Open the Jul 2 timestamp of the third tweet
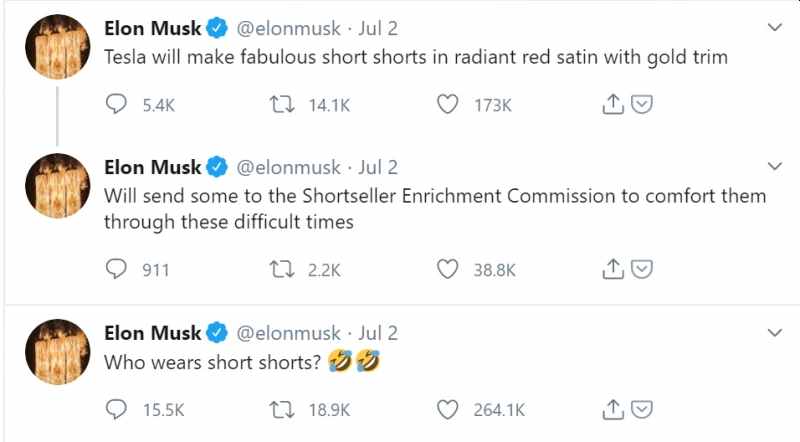This screenshot has width=800, height=442. pos(378,333)
